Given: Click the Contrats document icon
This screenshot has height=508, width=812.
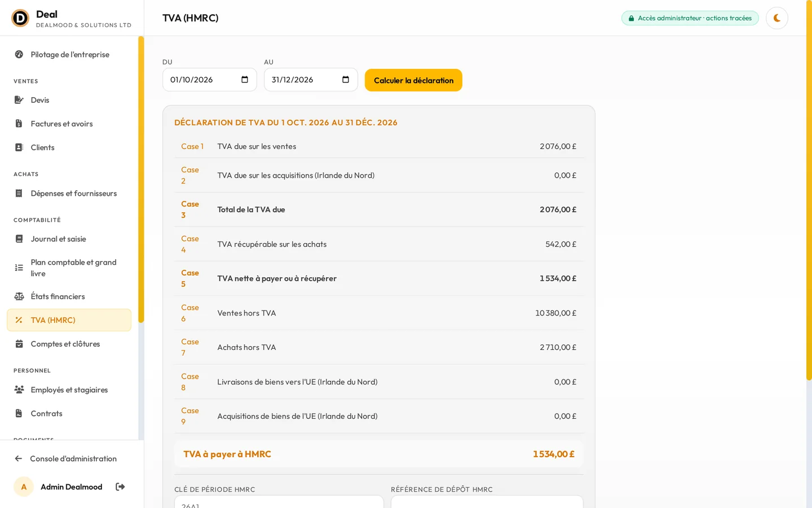Looking at the screenshot, I should pos(19,413).
